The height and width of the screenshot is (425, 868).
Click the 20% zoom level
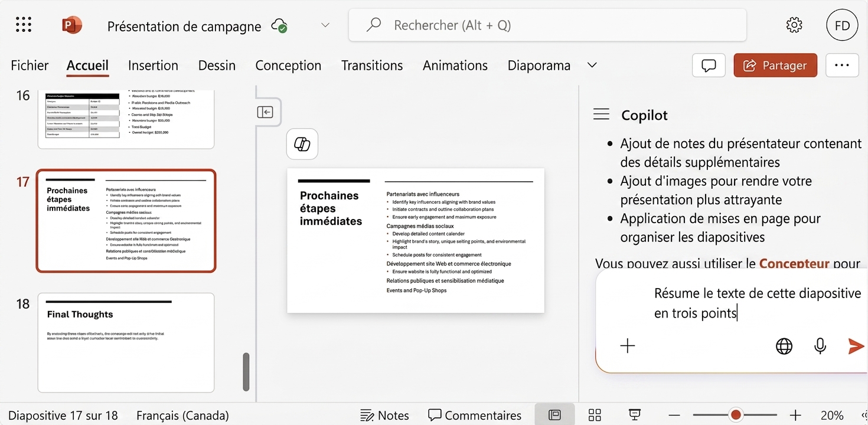(x=832, y=416)
